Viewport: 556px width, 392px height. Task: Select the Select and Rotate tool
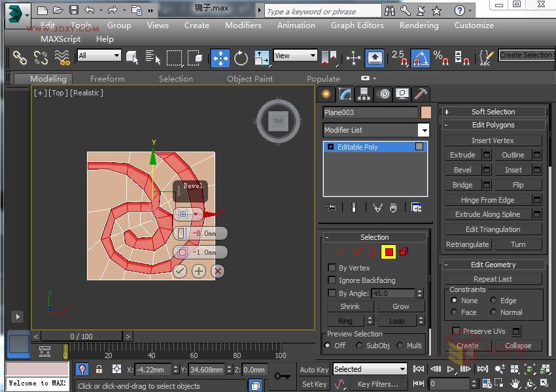click(240, 58)
